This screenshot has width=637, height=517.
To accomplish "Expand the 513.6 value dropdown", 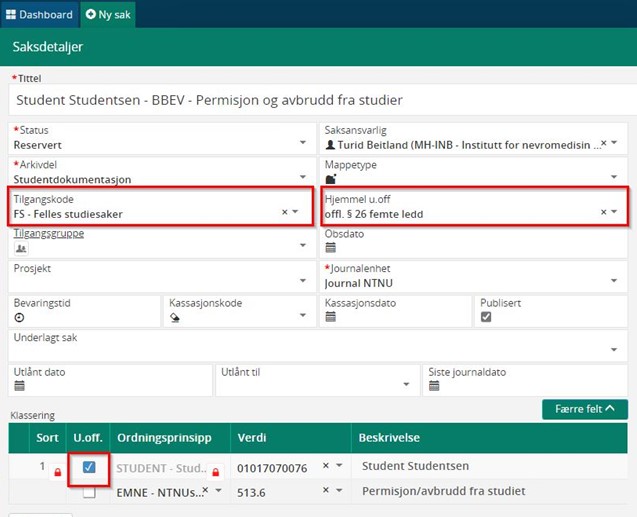I will pos(340,490).
